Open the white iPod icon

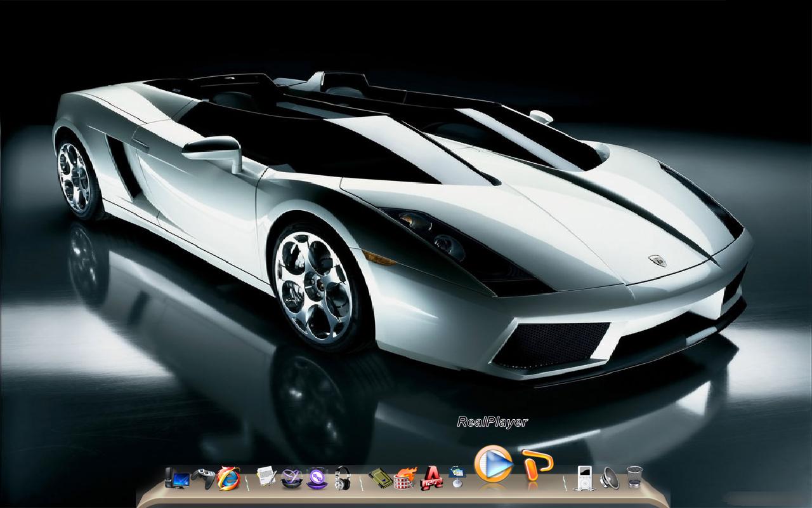pos(584,477)
